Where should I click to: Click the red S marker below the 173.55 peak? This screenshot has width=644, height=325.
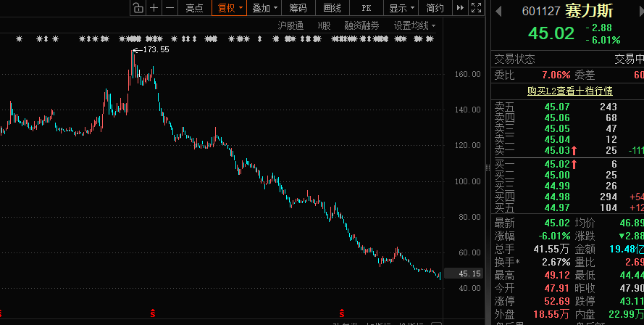pyautogui.click(x=153, y=313)
